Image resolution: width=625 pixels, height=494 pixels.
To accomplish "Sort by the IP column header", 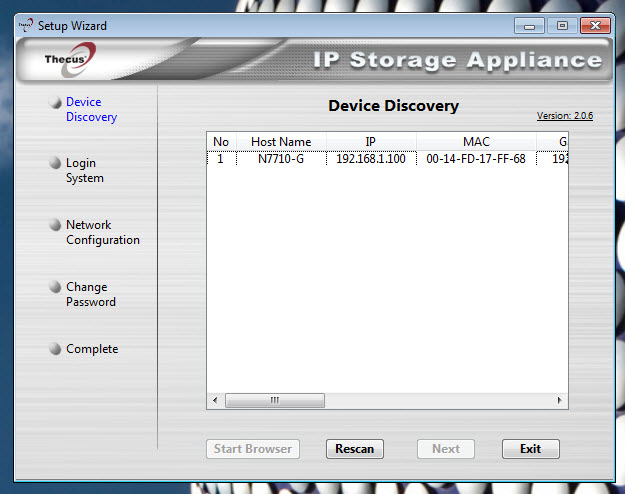I will [x=371, y=142].
